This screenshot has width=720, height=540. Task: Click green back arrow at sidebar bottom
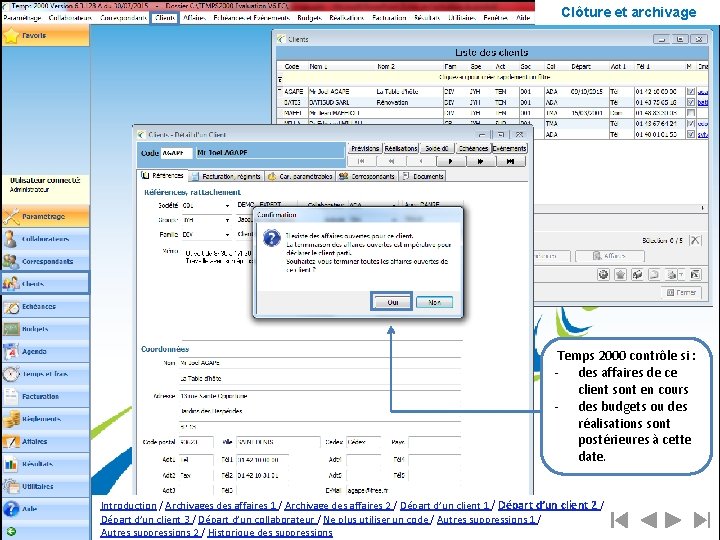tap(11, 532)
